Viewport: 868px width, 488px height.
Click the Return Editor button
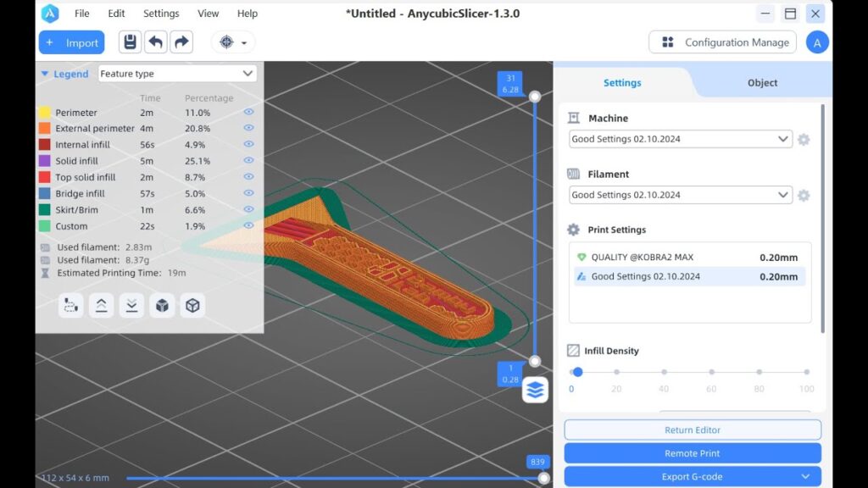[693, 430]
